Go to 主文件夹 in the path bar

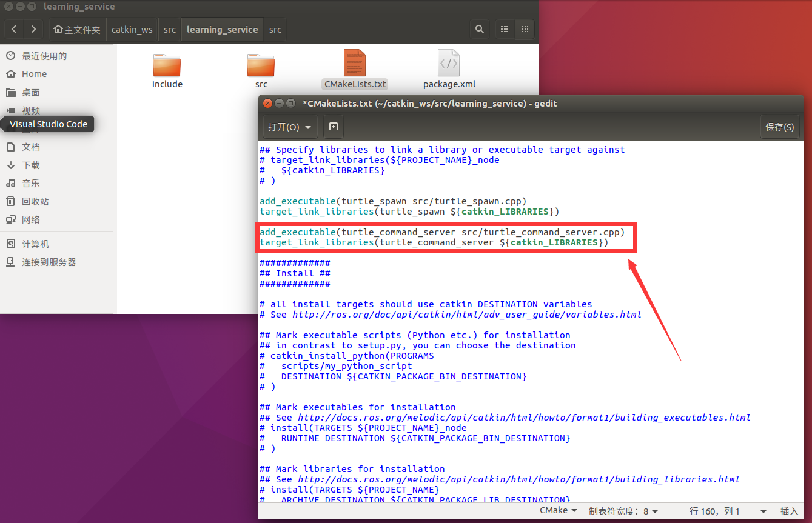click(x=76, y=28)
